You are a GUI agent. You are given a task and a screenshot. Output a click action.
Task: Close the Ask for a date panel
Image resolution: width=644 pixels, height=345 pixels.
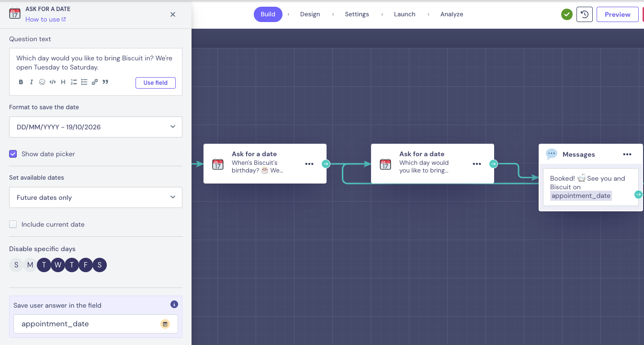pyautogui.click(x=173, y=14)
